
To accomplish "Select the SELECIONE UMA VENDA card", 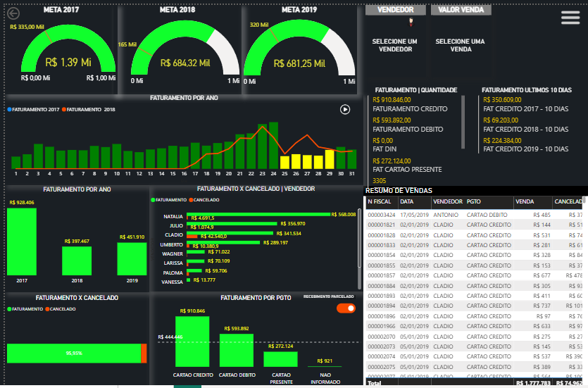I will pos(460,45).
